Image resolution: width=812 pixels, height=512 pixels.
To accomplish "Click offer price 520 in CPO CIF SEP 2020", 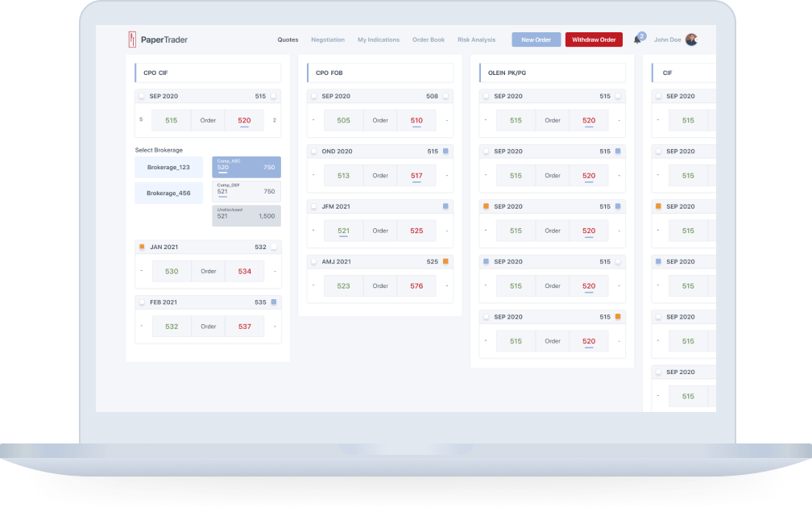I will tap(244, 120).
